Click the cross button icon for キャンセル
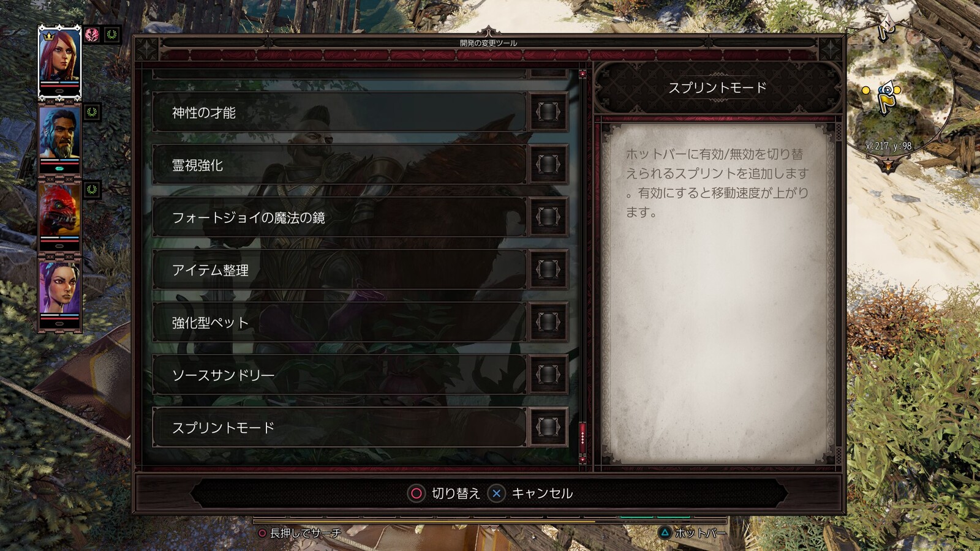Screen dimensions: 980x551 pyautogui.click(x=497, y=493)
